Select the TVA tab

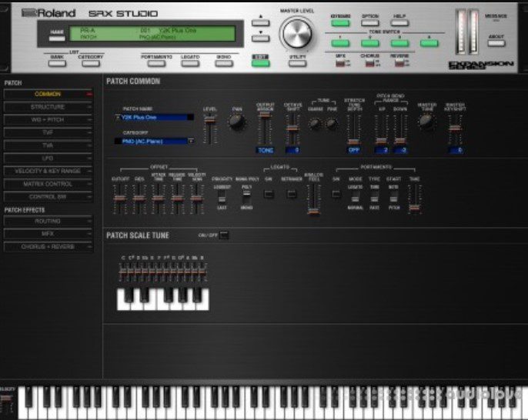click(x=48, y=145)
